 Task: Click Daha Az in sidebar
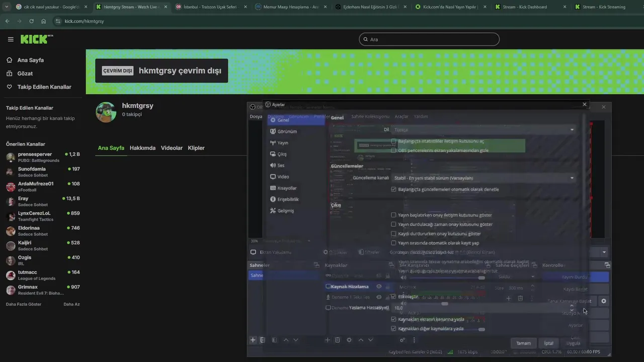(x=71, y=304)
